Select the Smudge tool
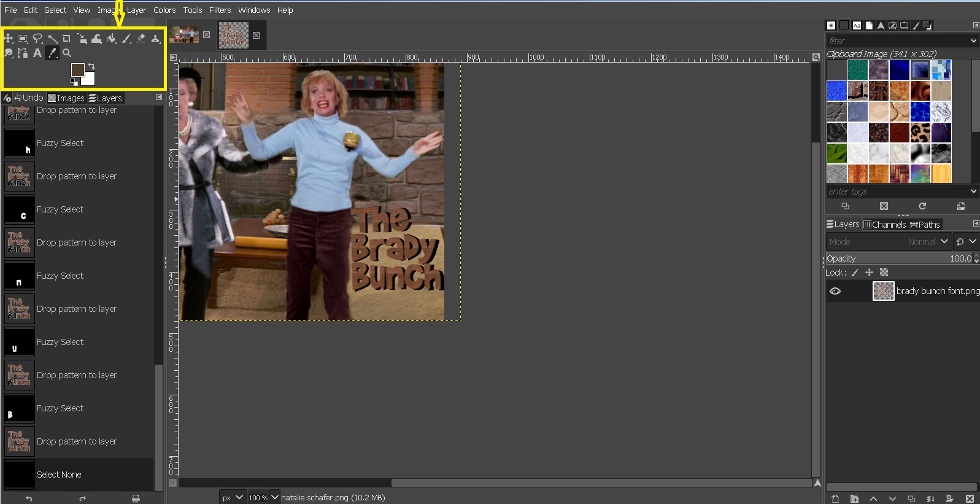980x504 pixels. pos(8,53)
